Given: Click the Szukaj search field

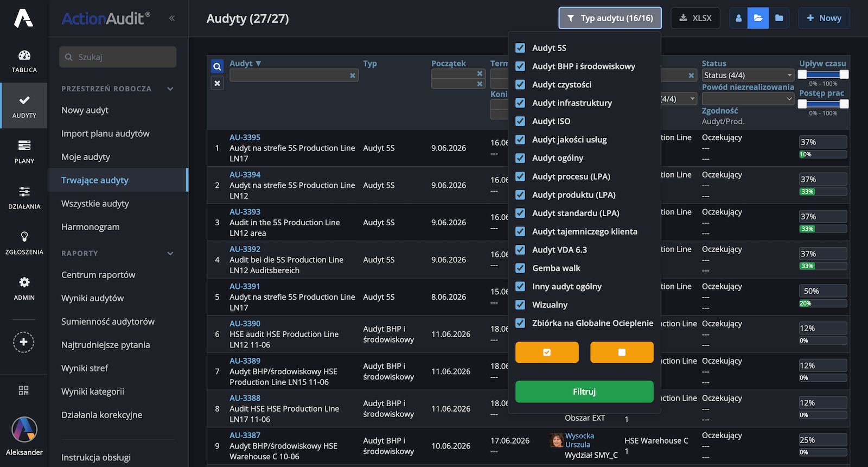Looking at the screenshot, I should pos(118,57).
